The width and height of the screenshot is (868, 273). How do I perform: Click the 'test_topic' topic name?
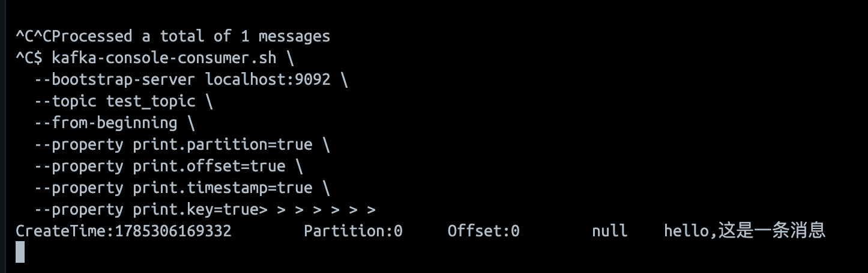pos(151,101)
